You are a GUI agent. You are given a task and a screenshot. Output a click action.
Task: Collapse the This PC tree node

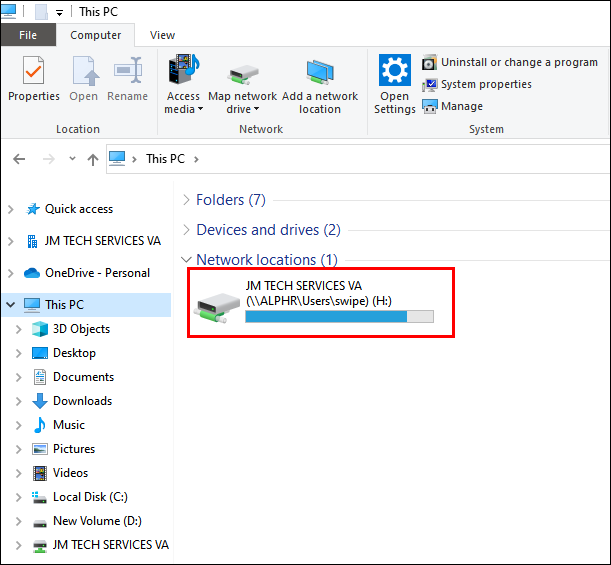coord(11,305)
